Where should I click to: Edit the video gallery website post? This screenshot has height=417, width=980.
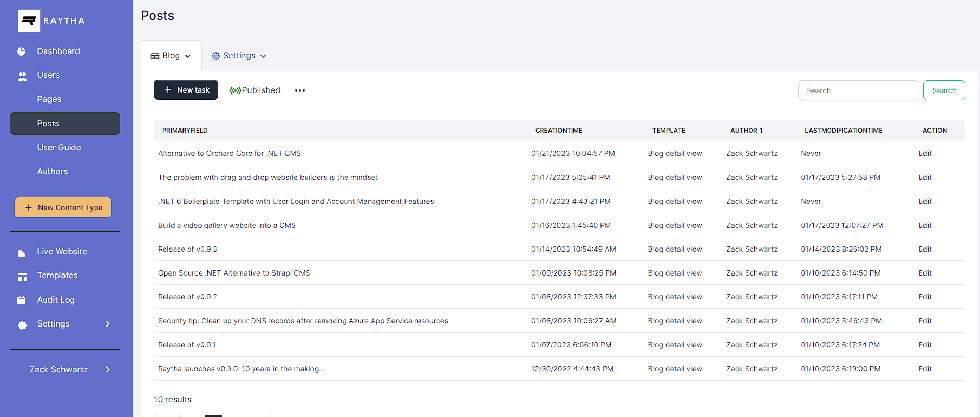click(x=925, y=226)
